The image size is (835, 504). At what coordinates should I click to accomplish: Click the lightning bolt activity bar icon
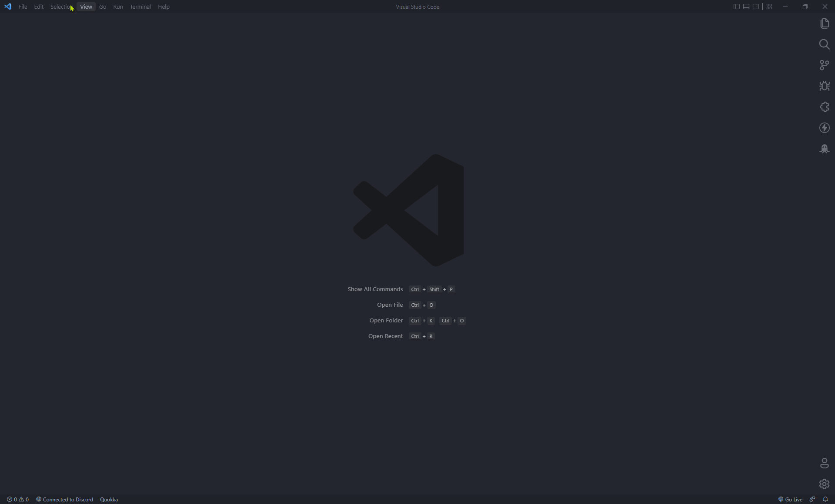(x=825, y=128)
